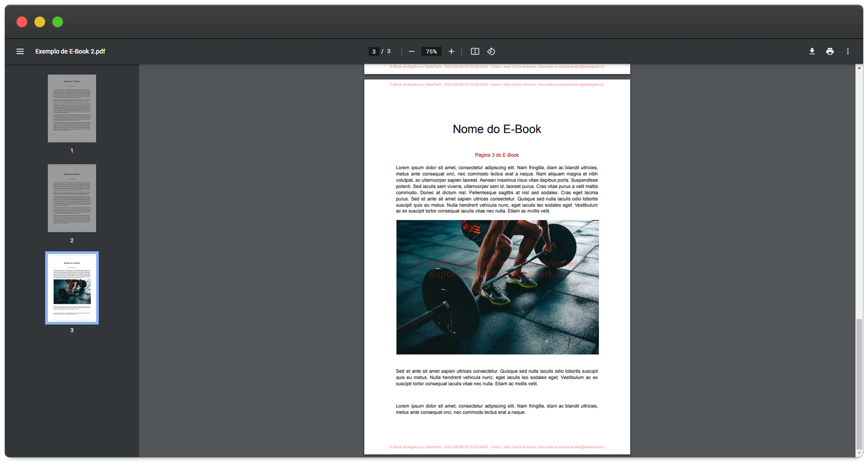The width and height of the screenshot is (868, 462).
Task: Click the red close window button
Action: (22, 22)
